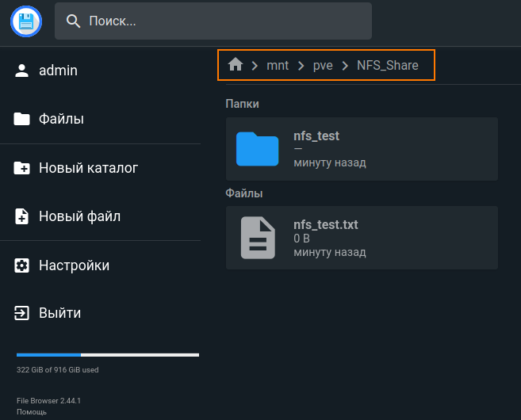Click the Выйти menu label
The width and height of the screenshot is (521, 420).
pos(59,314)
